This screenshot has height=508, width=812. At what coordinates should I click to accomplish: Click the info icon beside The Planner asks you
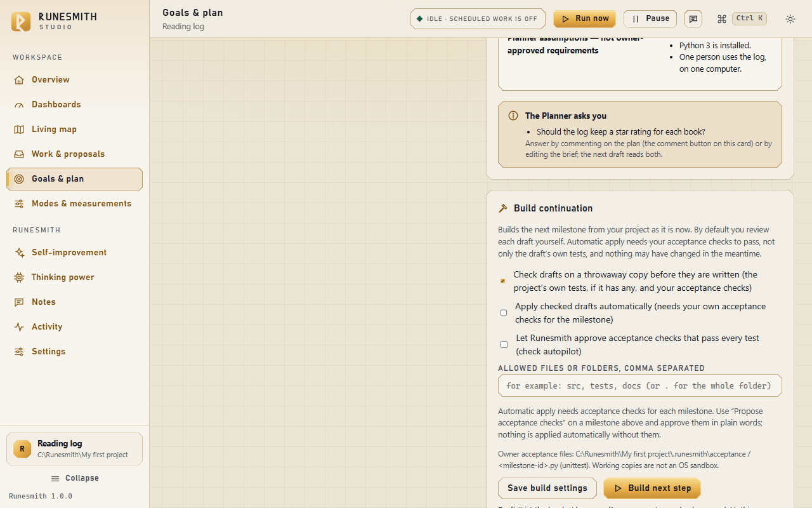click(x=513, y=116)
